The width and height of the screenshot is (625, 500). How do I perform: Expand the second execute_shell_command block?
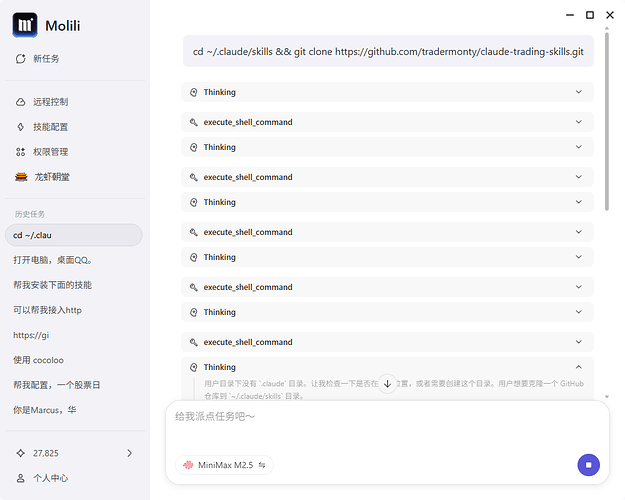[x=387, y=177]
